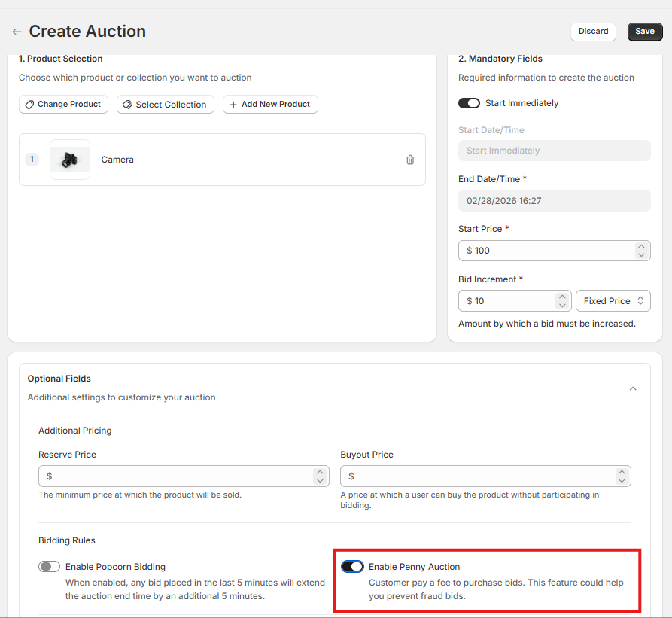Collapse the Optional Fields section

tap(633, 388)
